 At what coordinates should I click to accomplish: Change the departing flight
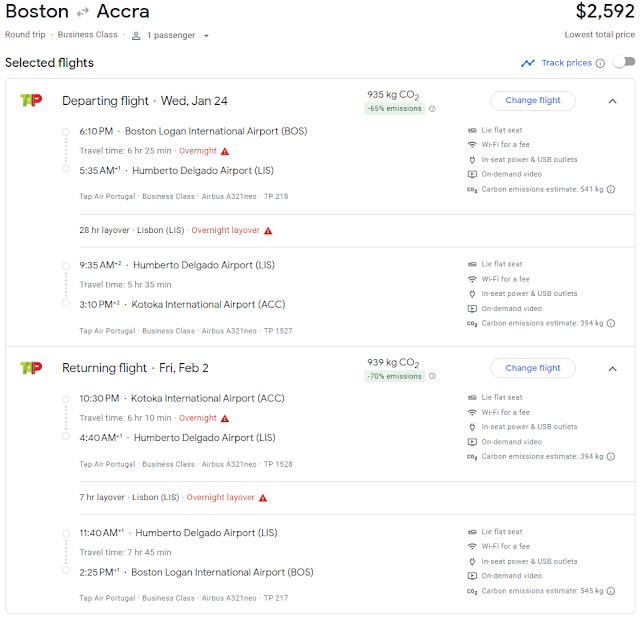(533, 100)
